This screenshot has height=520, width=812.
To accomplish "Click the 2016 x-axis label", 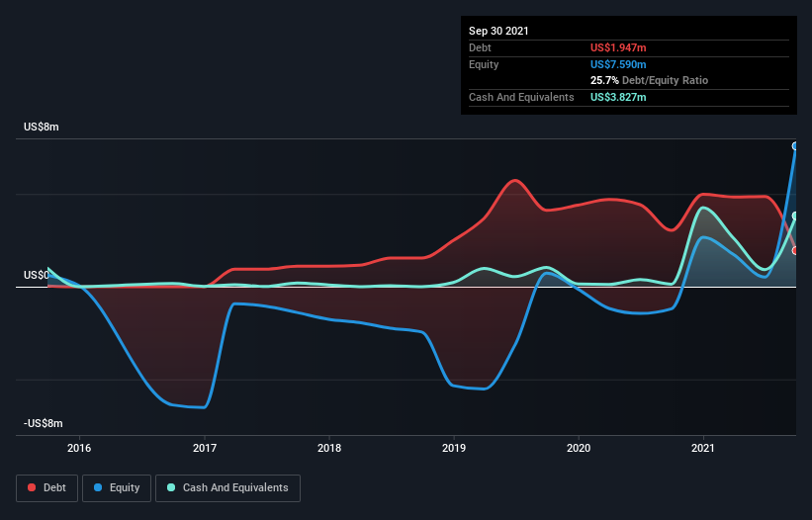I will click(x=79, y=448).
